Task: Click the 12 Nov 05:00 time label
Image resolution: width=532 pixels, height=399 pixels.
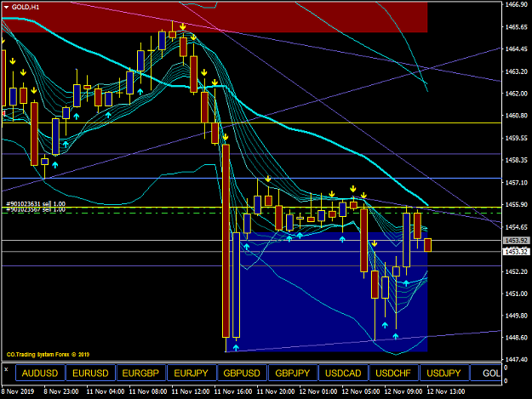Action: [x=361, y=391]
